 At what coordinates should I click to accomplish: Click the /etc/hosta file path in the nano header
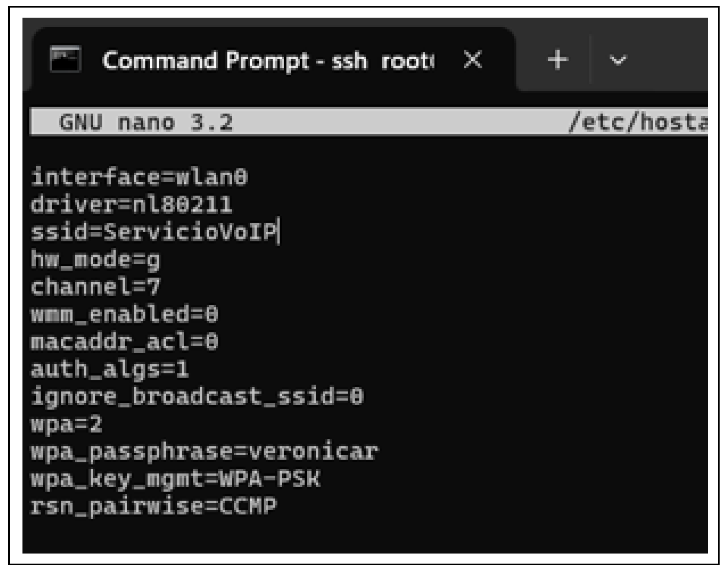637,122
